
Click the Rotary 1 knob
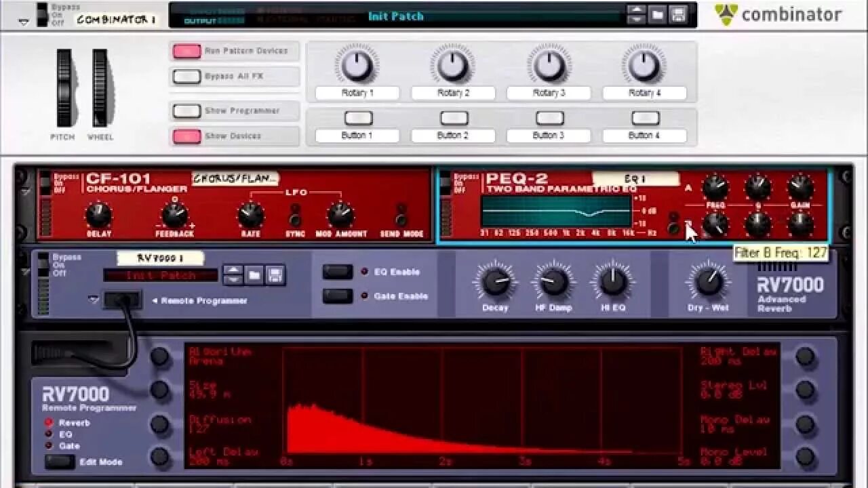(357, 66)
